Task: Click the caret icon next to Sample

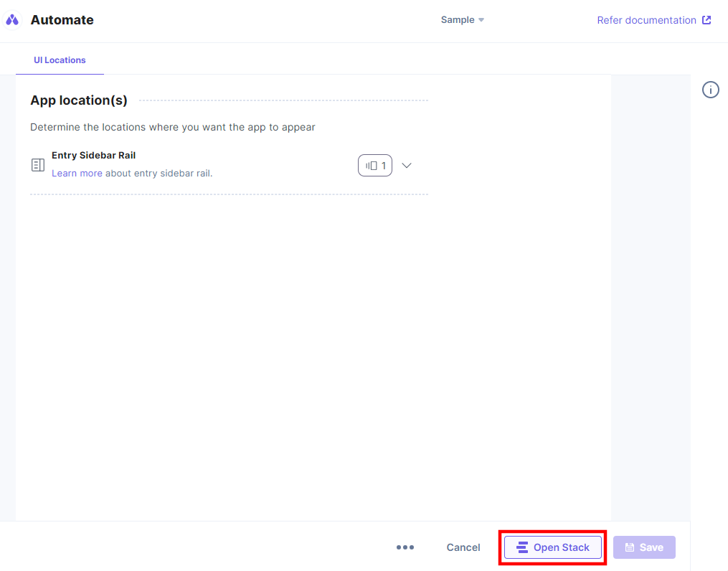Action: coord(483,20)
